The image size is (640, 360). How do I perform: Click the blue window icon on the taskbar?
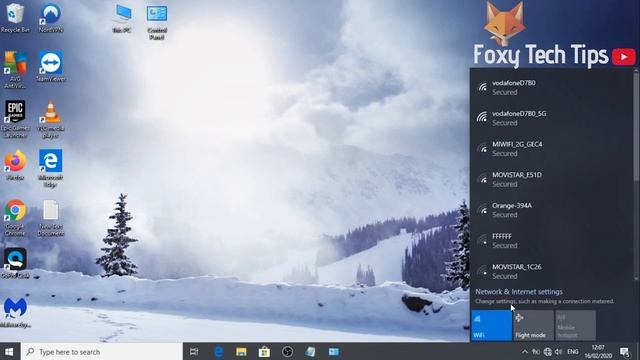pyautogui.click(x=333, y=351)
